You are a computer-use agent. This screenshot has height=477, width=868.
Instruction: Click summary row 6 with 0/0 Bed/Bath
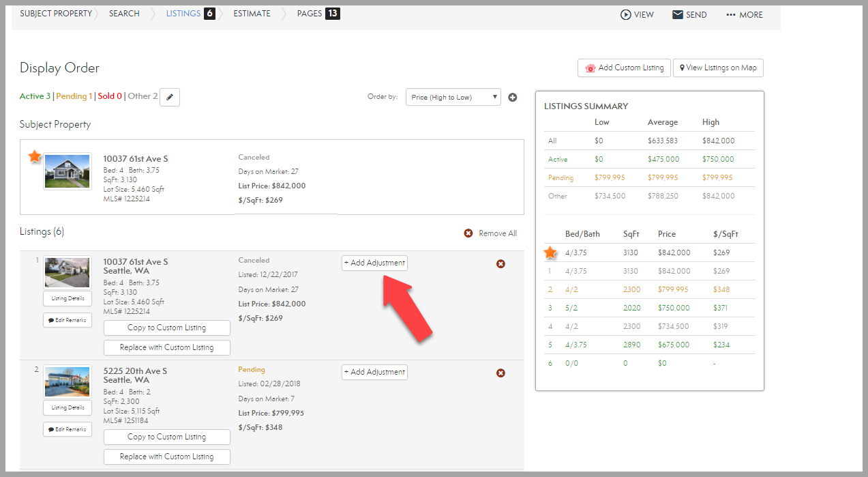[649, 363]
